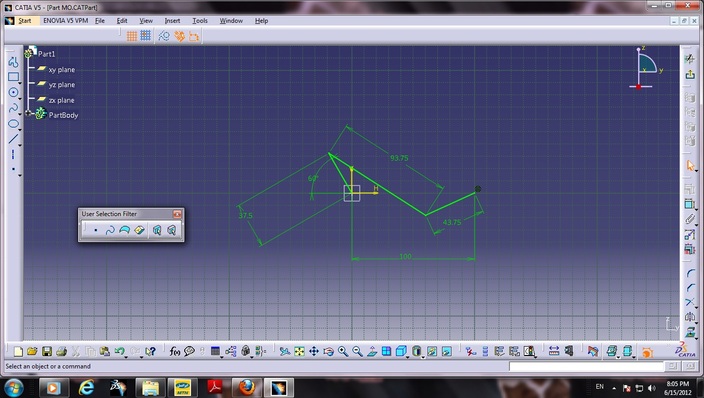Click Zoom In icon
The height and width of the screenshot is (398, 704).
[343, 351]
